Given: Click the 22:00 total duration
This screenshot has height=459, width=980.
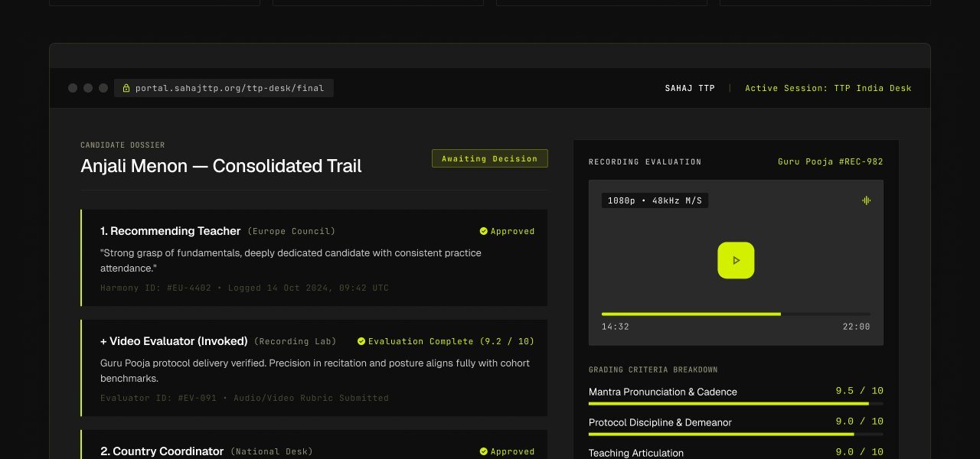Looking at the screenshot, I should [857, 327].
